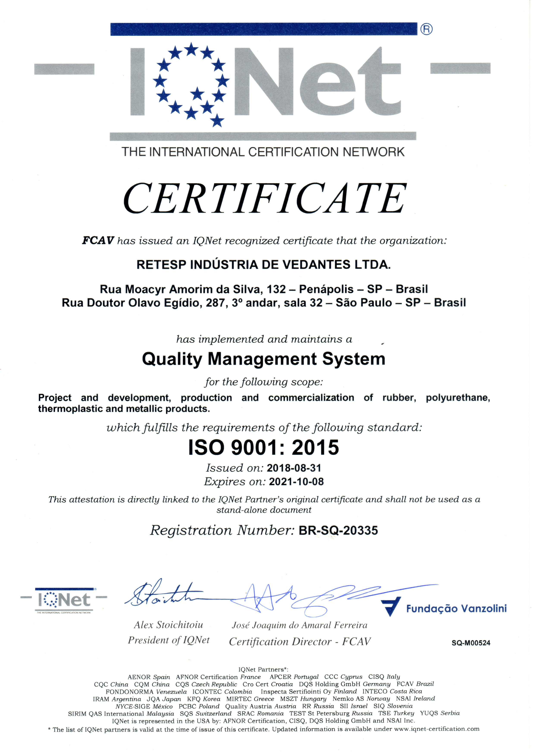This screenshot has width=535, height=756.
Task: Click the small IQNet logo beside signatures
Action: tap(64, 600)
